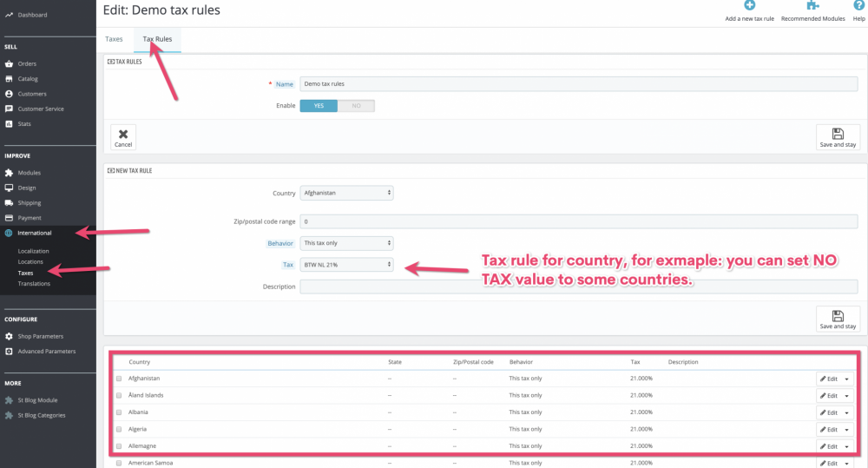Expand Edit dropdown arrow for Algeria row
The height and width of the screenshot is (468, 868).
pyautogui.click(x=846, y=430)
